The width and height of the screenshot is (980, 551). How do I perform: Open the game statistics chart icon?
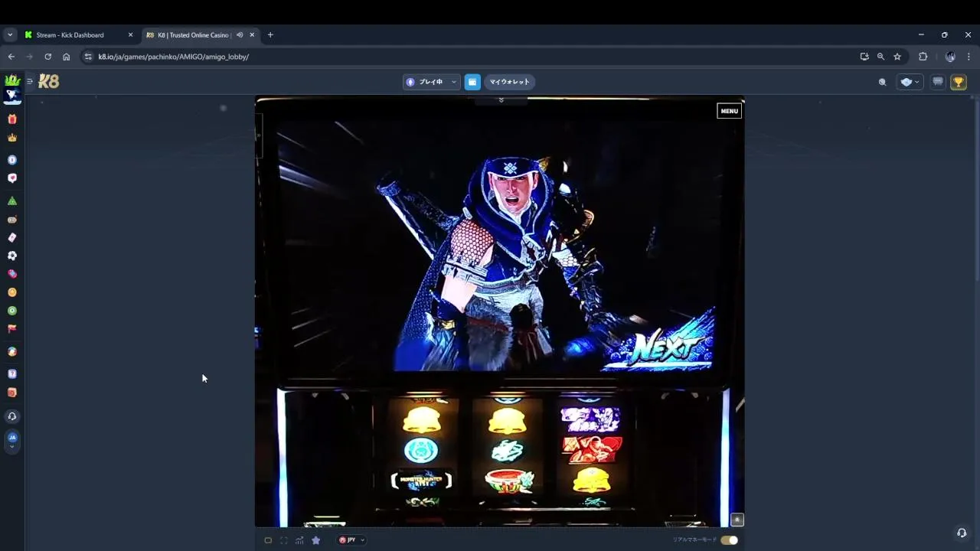(x=299, y=540)
